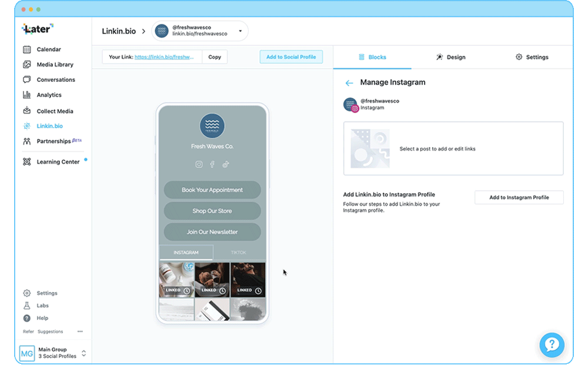Switch to the Blocks tab
Viewport: 588px width, 365px height.
coord(372,57)
